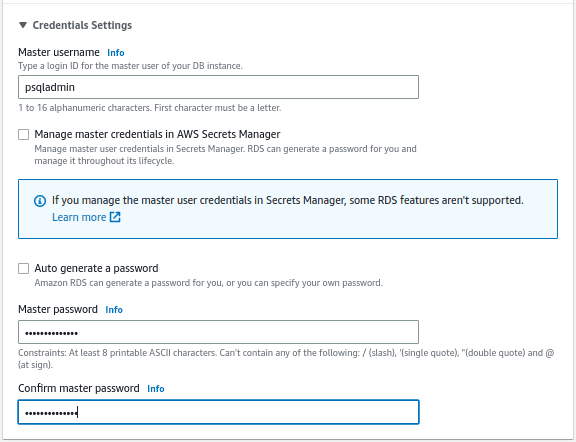
Task: Click the Manage master credentials label text
Action: [x=157, y=134]
